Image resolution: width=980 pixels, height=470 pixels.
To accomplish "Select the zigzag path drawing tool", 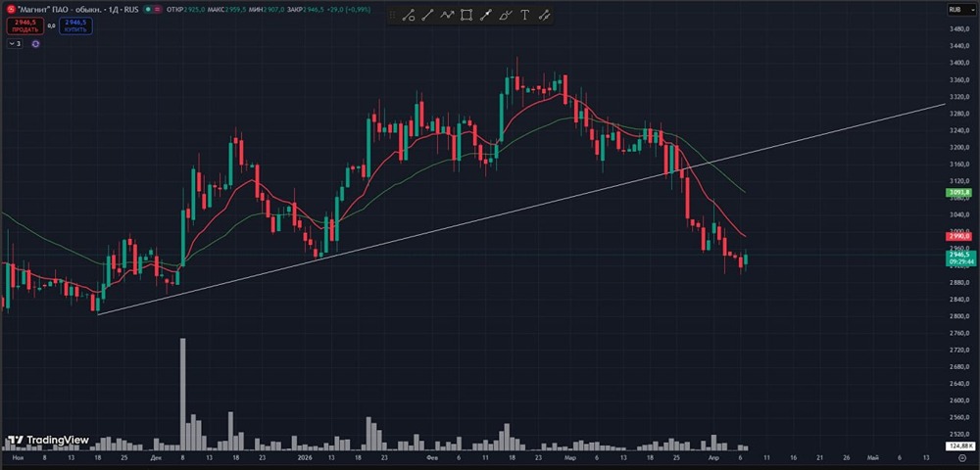I will (x=447, y=15).
